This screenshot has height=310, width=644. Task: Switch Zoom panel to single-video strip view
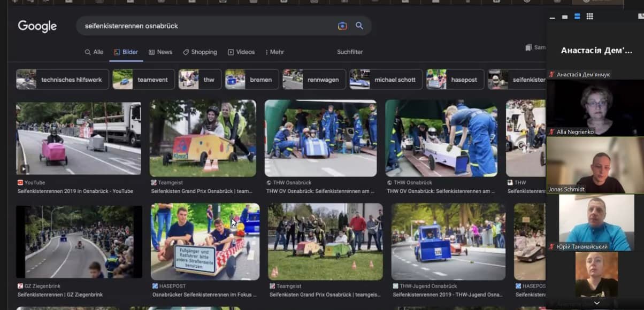[x=565, y=17]
